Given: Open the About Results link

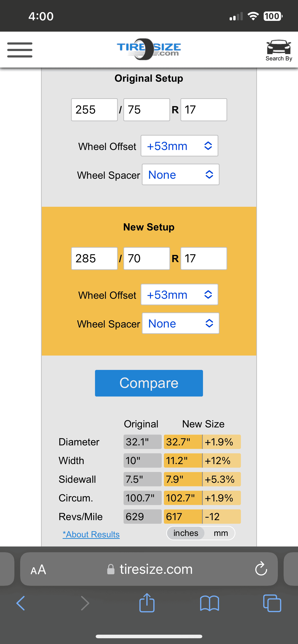Looking at the screenshot, I should pyautogui.click(x=91, y=534).
